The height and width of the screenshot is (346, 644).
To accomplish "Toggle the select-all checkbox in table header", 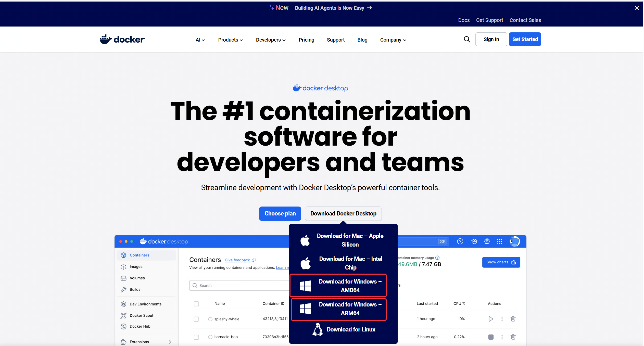I will [196, 304].
